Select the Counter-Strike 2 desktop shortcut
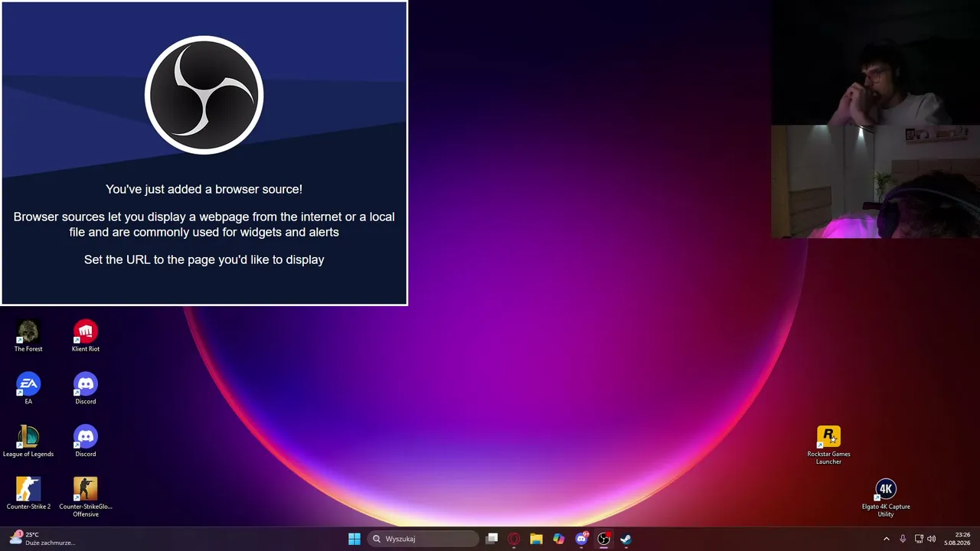This screenshot has height=551, width=980. point(28,494)
